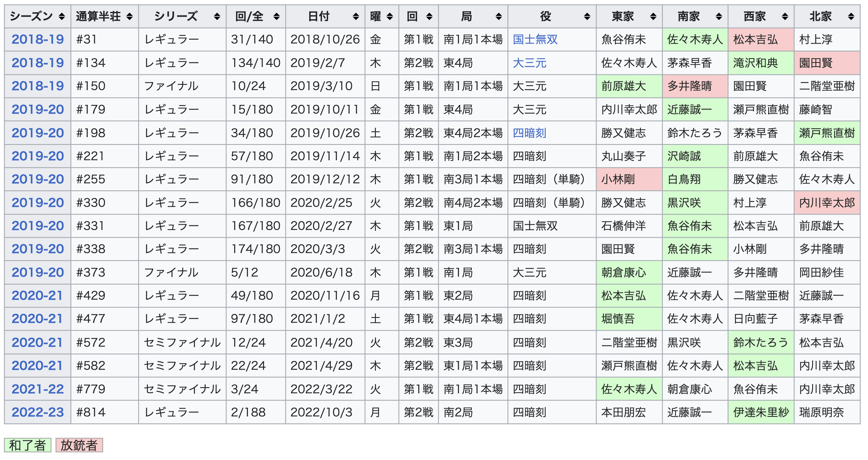This screenshot has width=868, height=460.
Task: Click cell 南4局2本場 in row #330
Action: click(473, 203)
